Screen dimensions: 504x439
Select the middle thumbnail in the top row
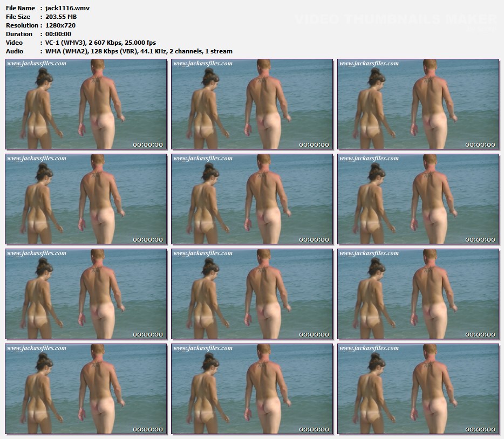click(253, 104)
